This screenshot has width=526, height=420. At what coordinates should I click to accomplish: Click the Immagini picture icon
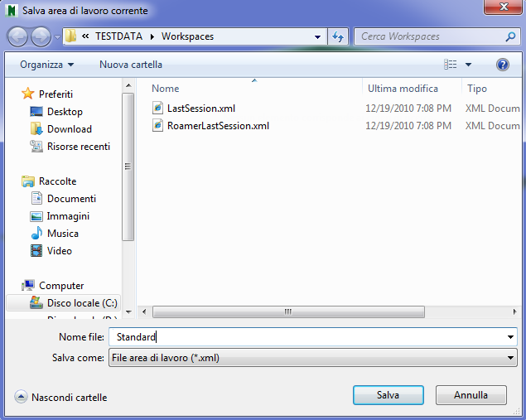point(36,216)
